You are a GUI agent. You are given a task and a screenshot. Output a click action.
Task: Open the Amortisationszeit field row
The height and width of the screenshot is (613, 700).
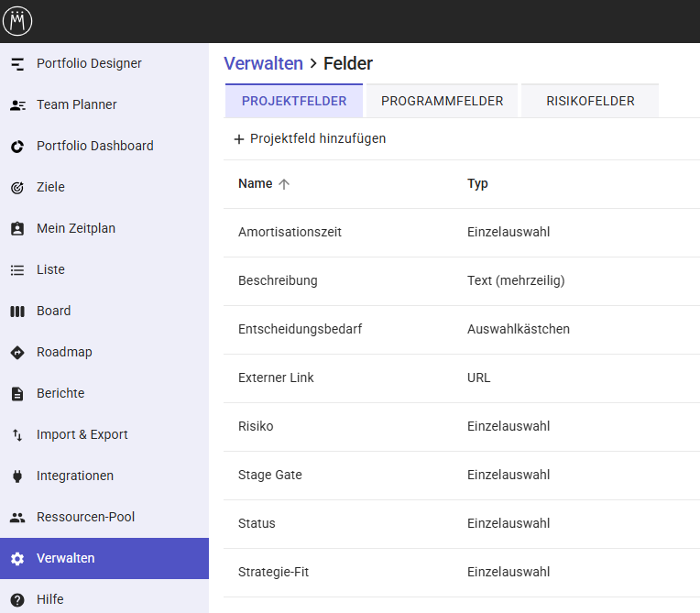pyautogui.click(x=290, y=233)
